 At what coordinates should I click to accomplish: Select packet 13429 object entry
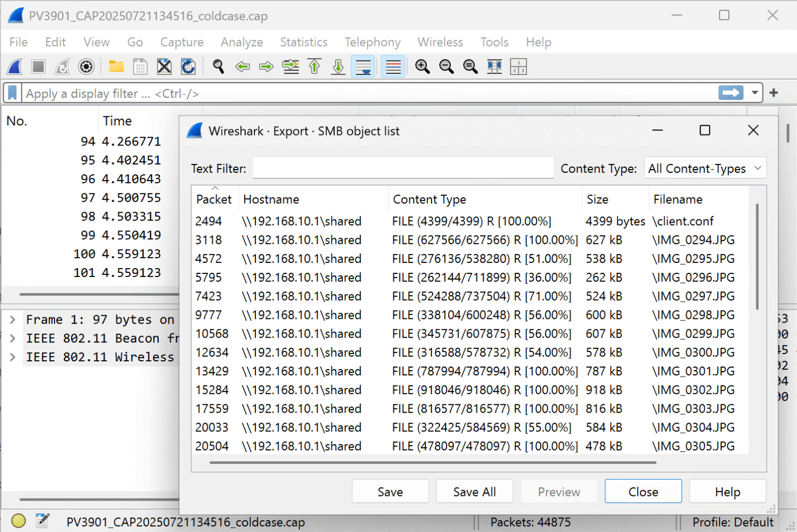(470, 371)
